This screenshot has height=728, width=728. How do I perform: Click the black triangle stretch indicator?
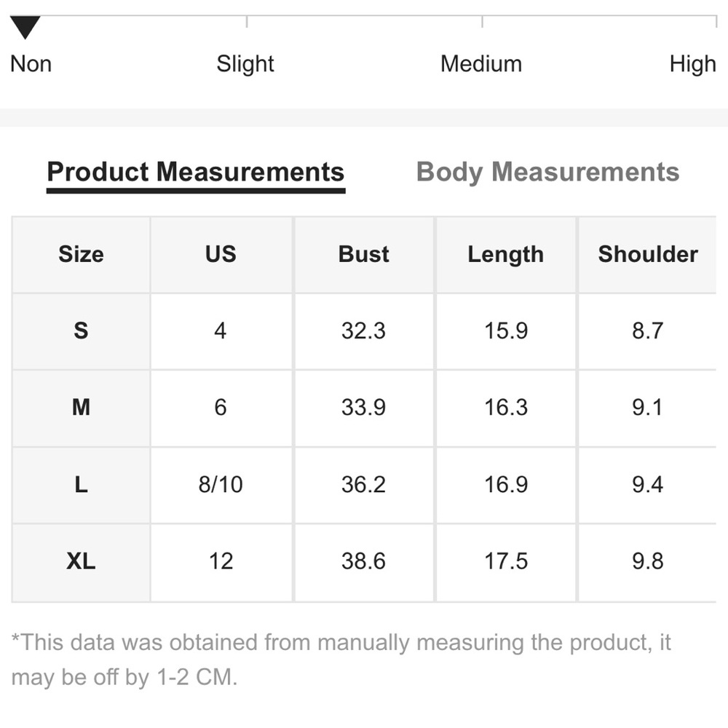click(25, 29)
